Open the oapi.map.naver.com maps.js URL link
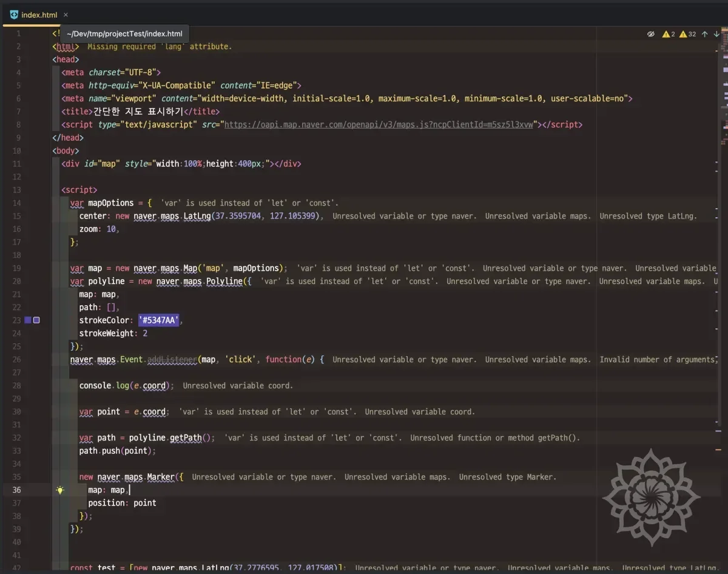This screenshot has width=728, height=574. [379, 124]
